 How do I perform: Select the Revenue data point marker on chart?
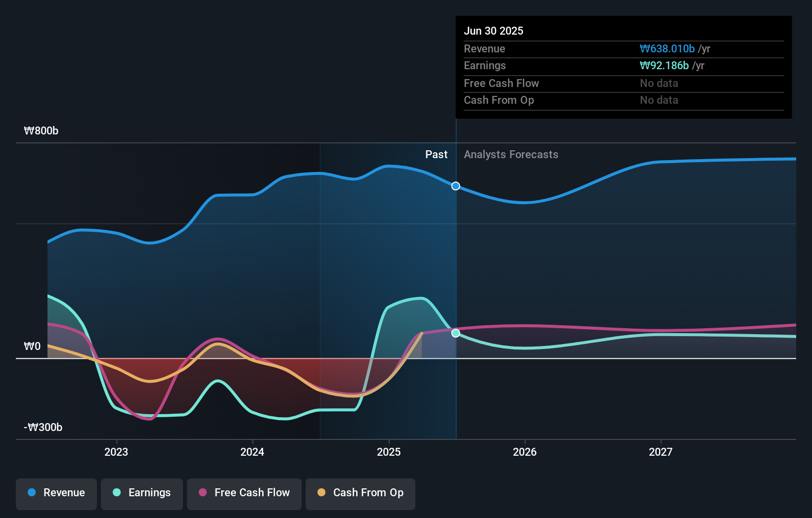click(x=455, y=186)
